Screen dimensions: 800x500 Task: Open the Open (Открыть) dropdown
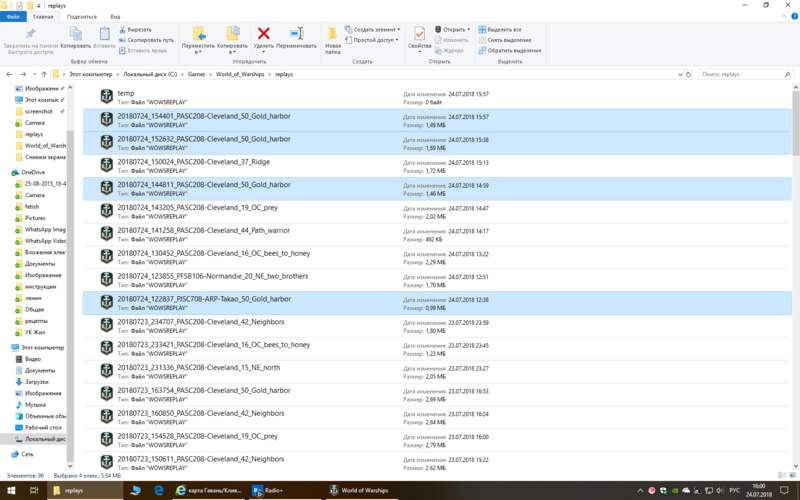[x=453, y=30]
